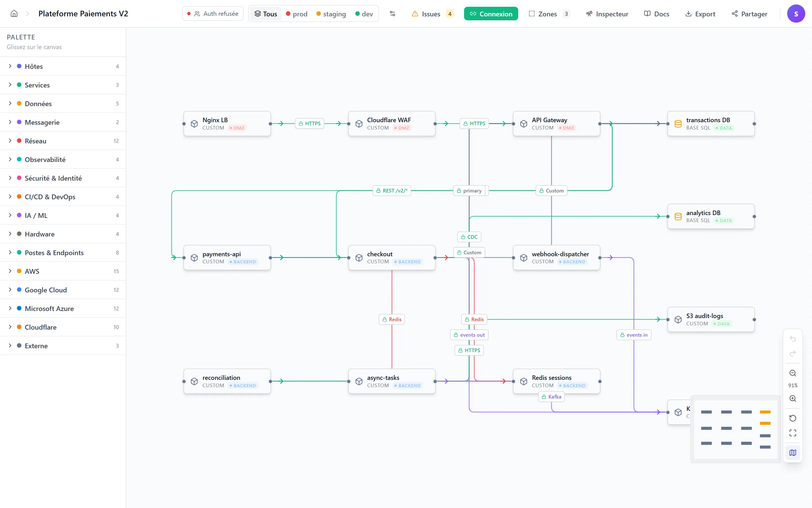
Task: Expand the Sécurité & Identité category
Action: [x=63, y=178]
